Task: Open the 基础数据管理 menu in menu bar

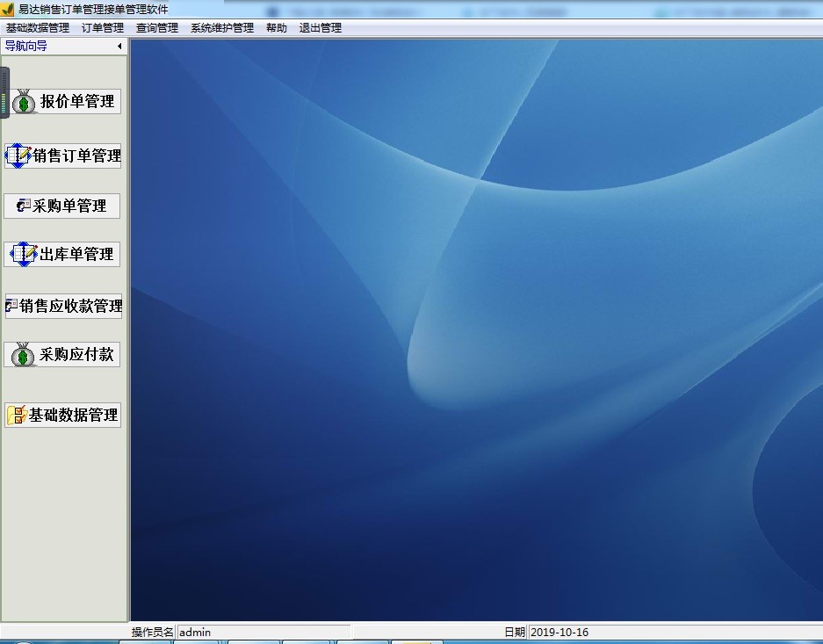Action: click(38, 28)
